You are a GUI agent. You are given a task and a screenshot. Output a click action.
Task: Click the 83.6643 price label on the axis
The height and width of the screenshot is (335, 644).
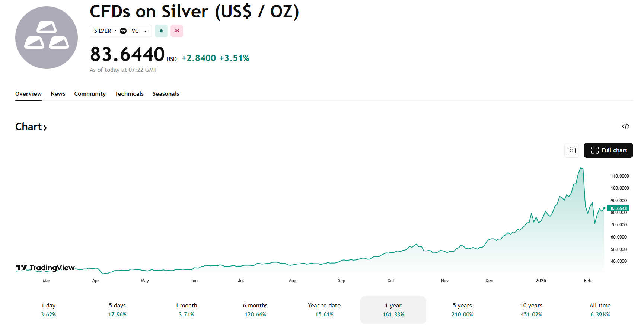click(x=618, y=208)
